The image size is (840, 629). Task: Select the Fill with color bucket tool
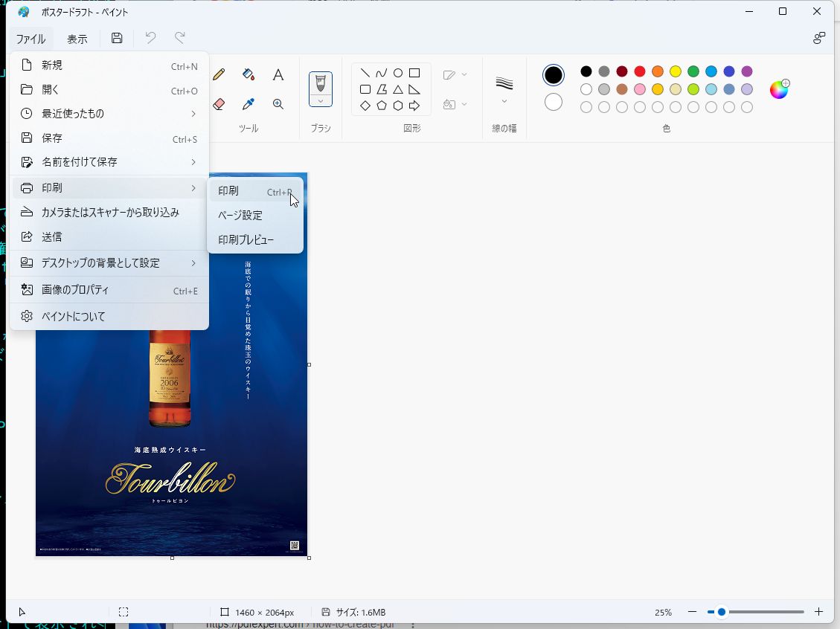click(249, 74)
